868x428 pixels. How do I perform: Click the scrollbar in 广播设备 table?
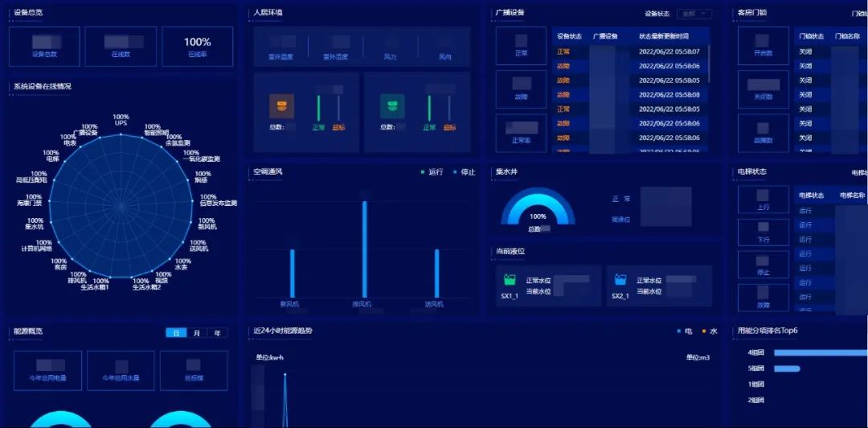tap(709, 64)
